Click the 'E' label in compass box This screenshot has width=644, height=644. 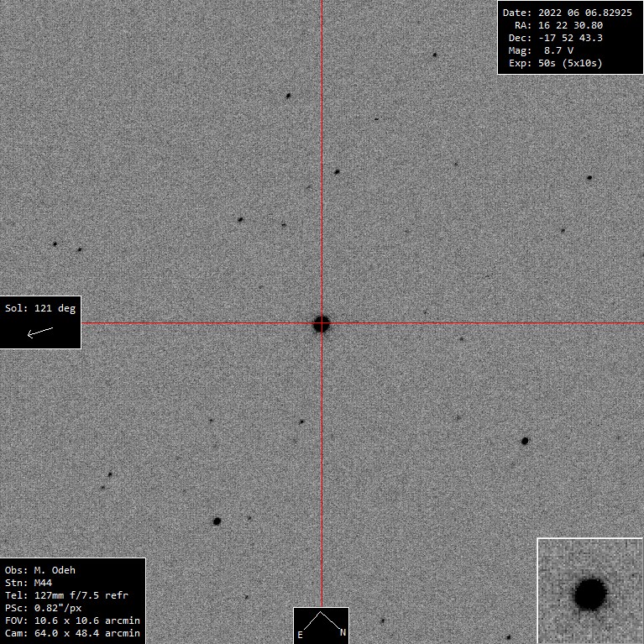point(300,635)
